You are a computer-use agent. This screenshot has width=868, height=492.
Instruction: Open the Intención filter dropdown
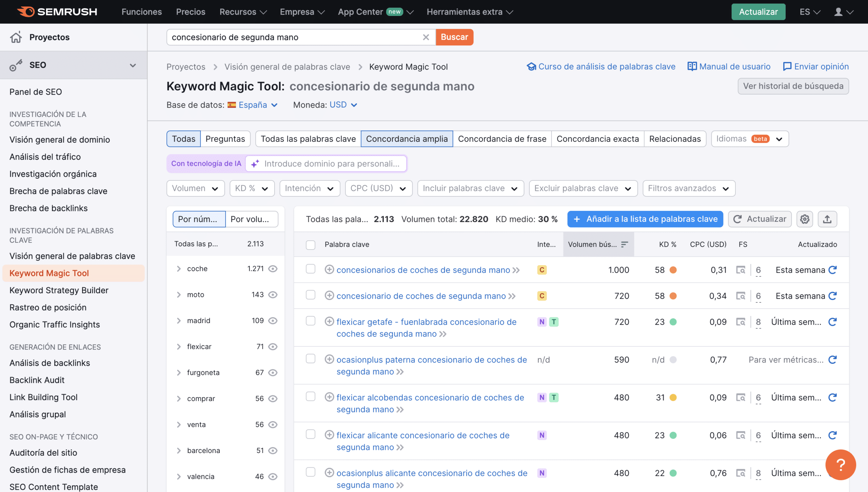[309, 188]
